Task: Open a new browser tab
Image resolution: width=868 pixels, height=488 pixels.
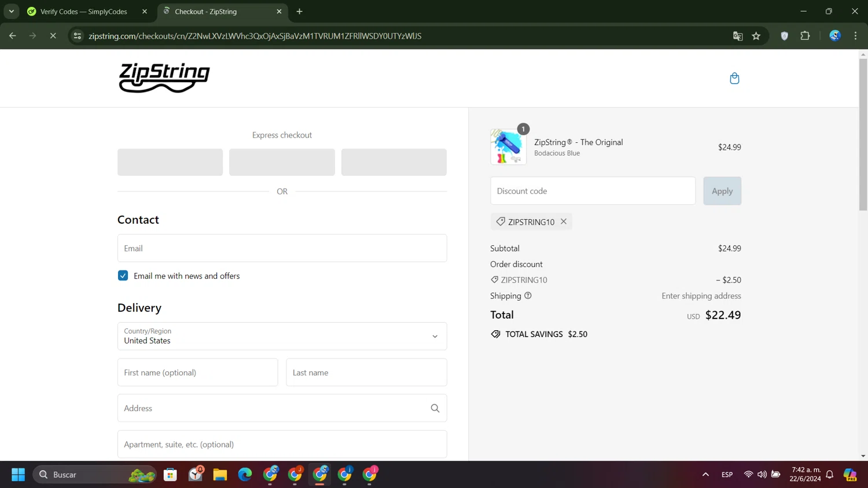Action: [299, 12]
